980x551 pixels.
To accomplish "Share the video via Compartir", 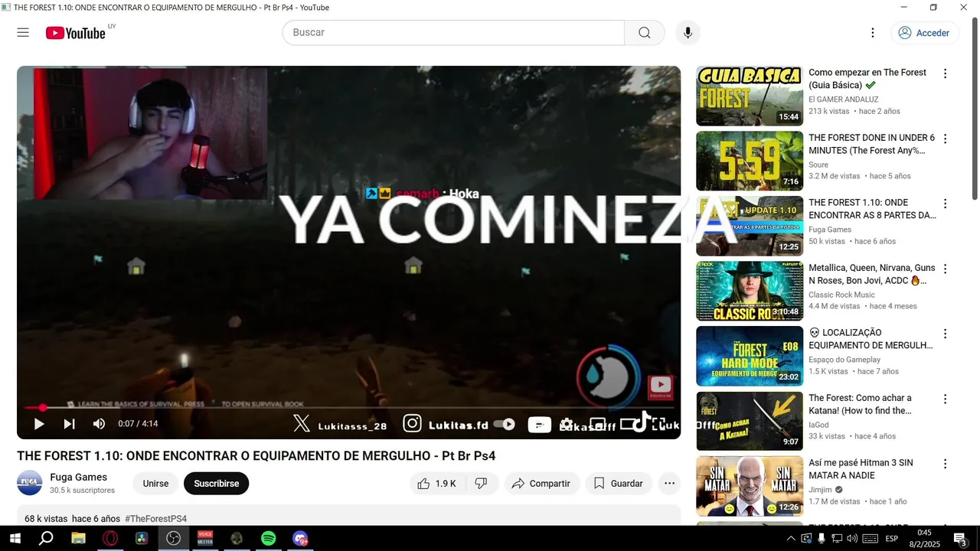I will (x=541, y=484).
